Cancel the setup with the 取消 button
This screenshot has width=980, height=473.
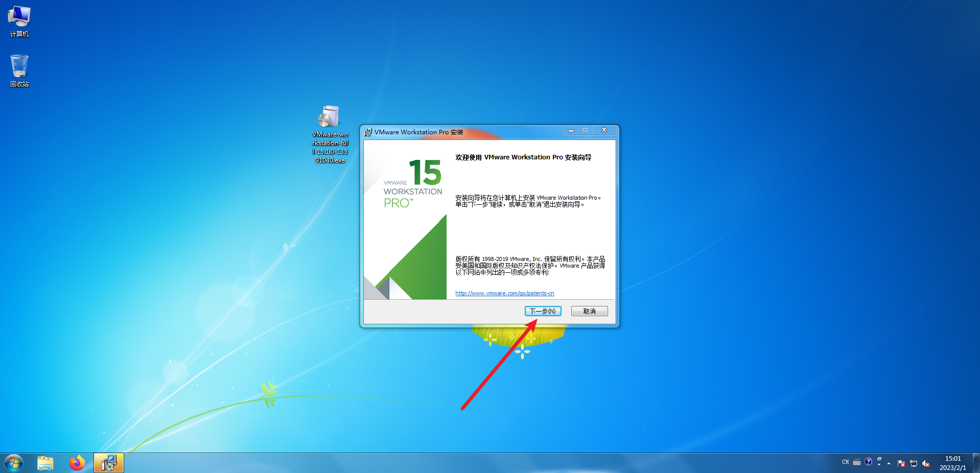[x=589, y=311]
